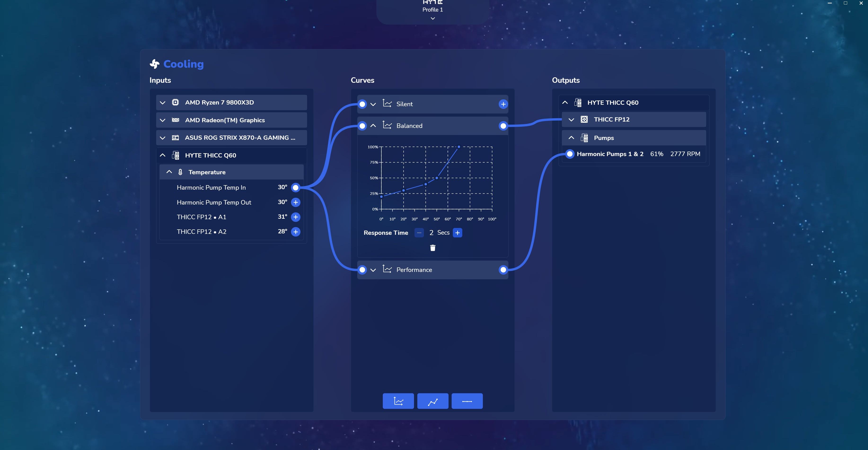
Task: Expand the Performance curve
Action: (373, 270)
